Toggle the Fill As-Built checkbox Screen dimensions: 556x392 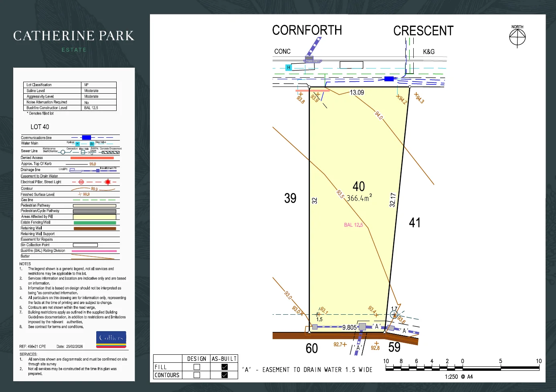(224, 367)
